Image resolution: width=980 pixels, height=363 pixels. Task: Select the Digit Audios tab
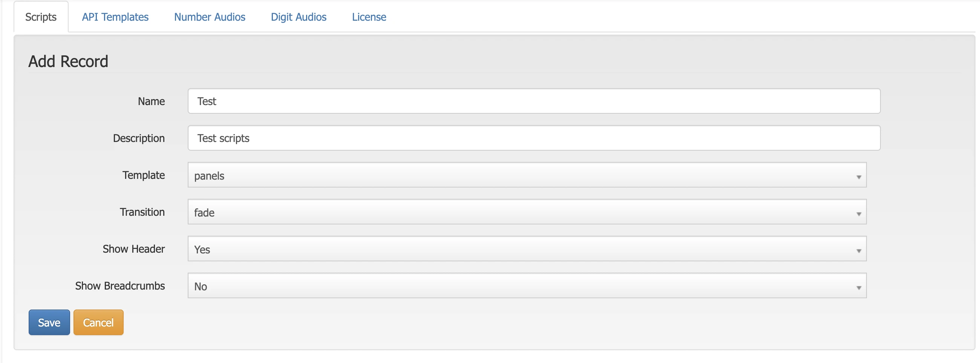[298, 17]
